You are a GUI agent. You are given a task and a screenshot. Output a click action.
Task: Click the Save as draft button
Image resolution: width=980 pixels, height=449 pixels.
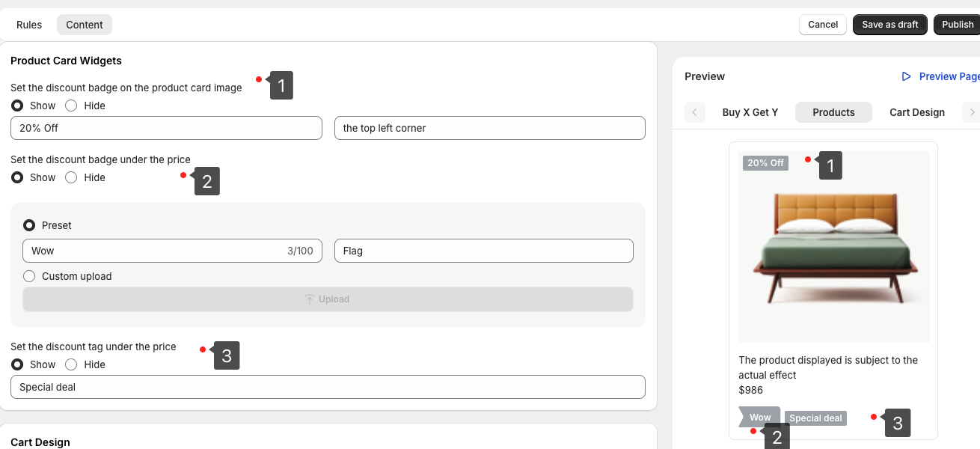889,25
